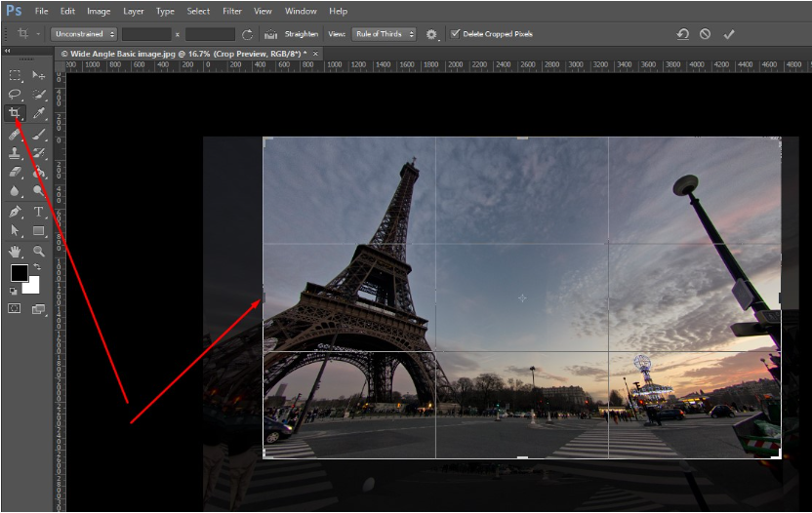The height and width of the screenshot is (513, 812).
Task: Click the crop width input field
Action: [146, 34]
